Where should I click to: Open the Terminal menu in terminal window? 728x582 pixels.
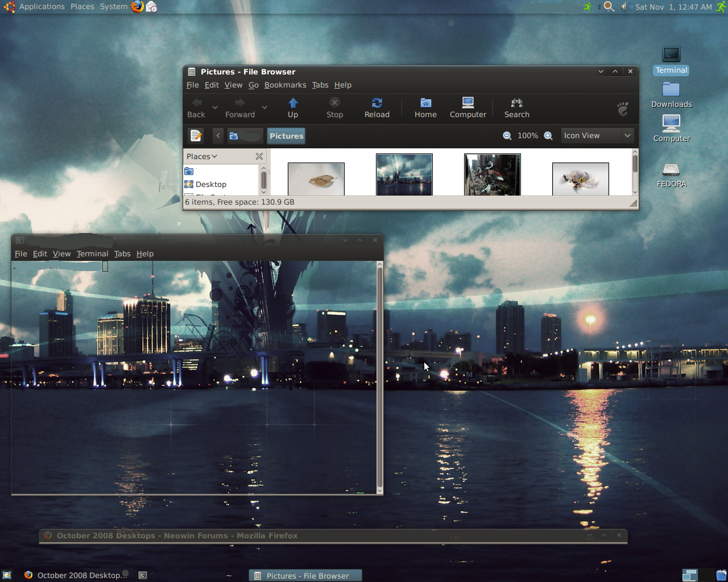point(92,254)
